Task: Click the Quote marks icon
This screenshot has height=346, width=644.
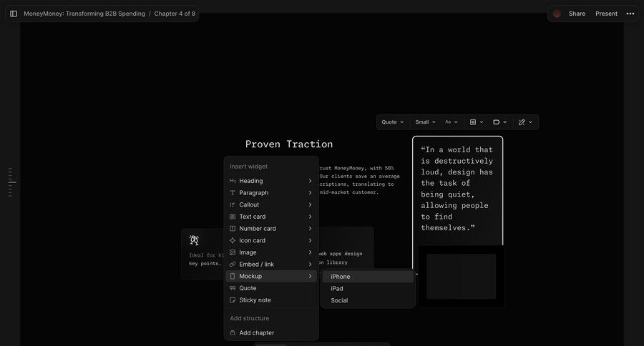Action: click(x=233, y=288)
